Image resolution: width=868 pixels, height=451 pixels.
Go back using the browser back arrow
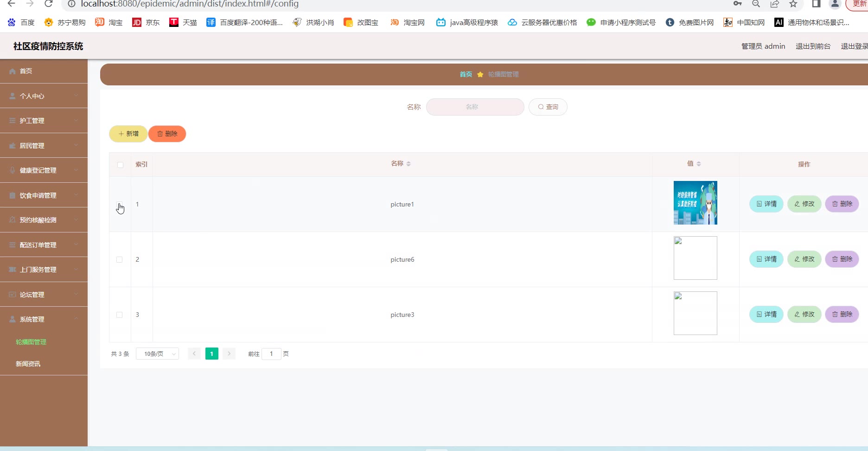tap(12, 4)
